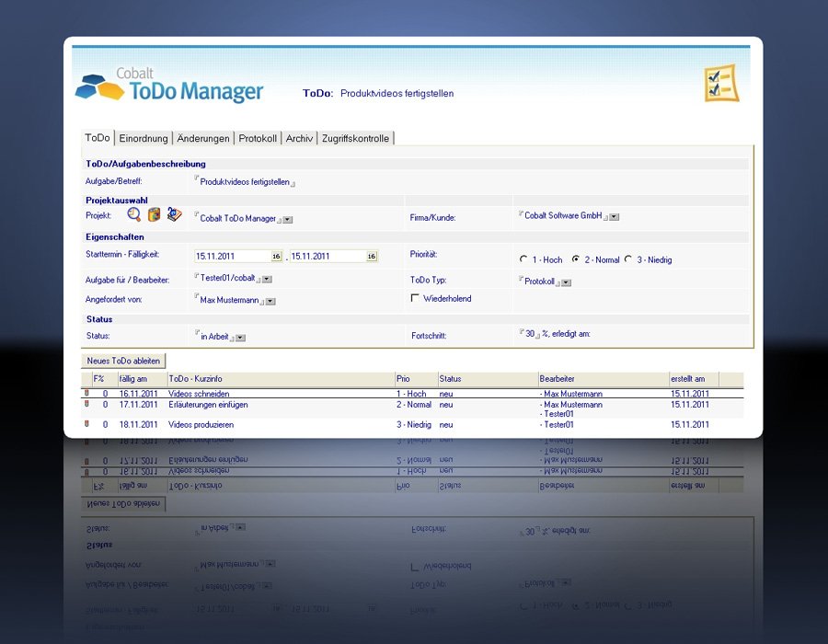Click due date 17.11.2011 in the list
This screenshot has width=828, height=644.
(138, 405)
